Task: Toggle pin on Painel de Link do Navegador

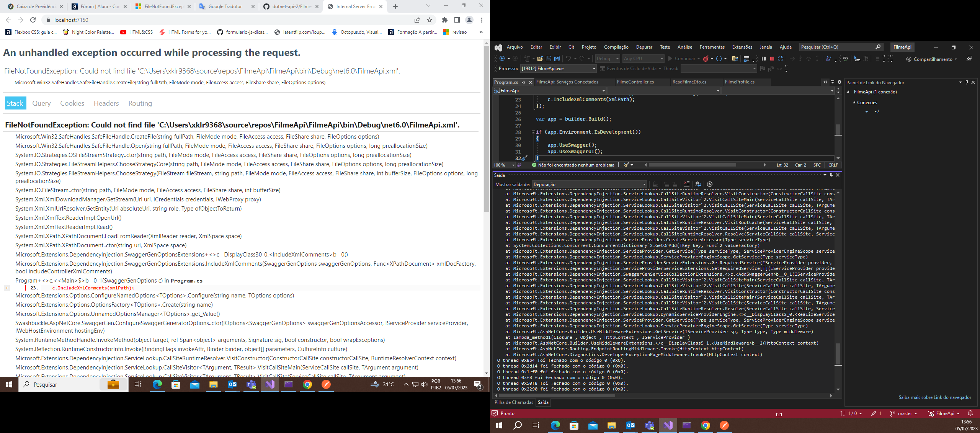Action: click(967, 82)
